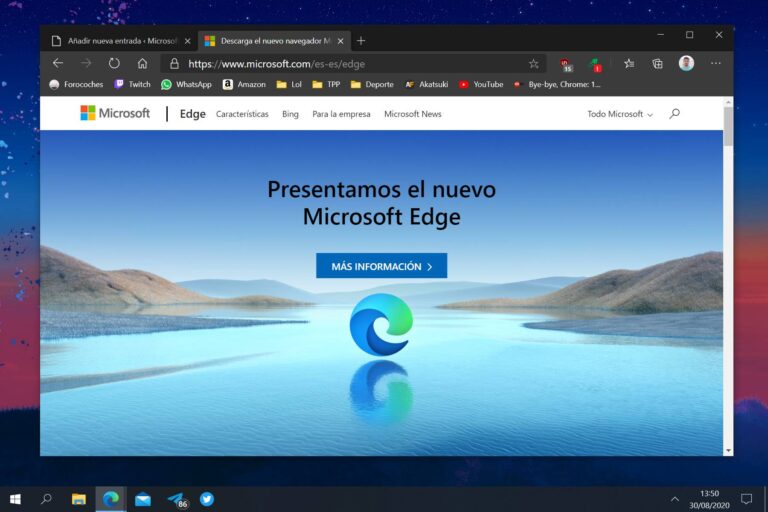
Task: Open the Collections icon
Action: (x=657, y=64)
